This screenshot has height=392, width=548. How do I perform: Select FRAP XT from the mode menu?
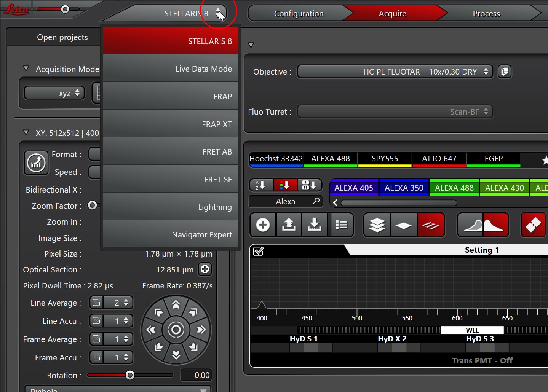[171, 124]
